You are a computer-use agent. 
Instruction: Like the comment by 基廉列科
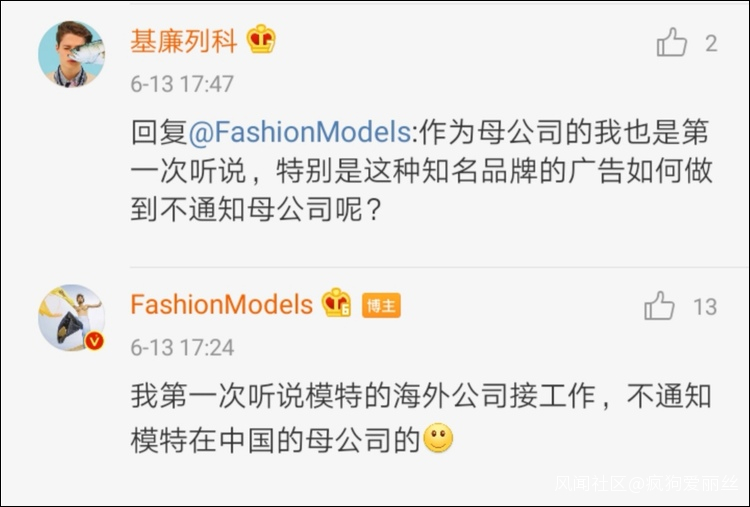click(x=672, y=43)
